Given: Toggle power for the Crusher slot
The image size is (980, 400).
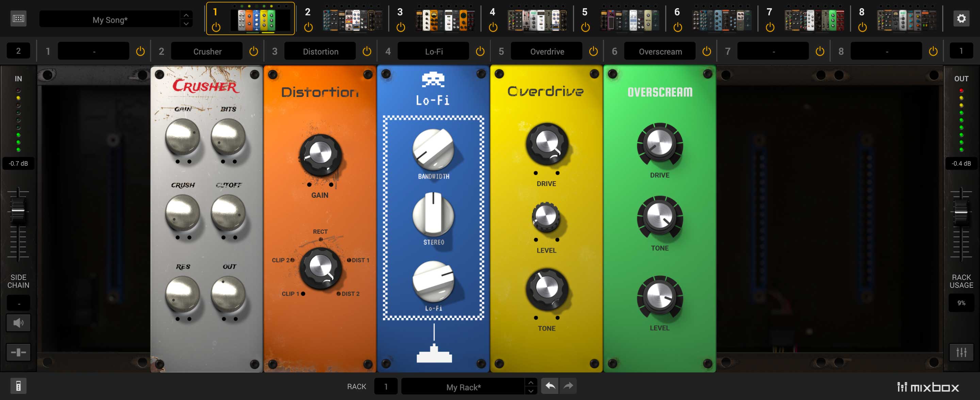Looking at the screenshot, I should coord(254,51).
